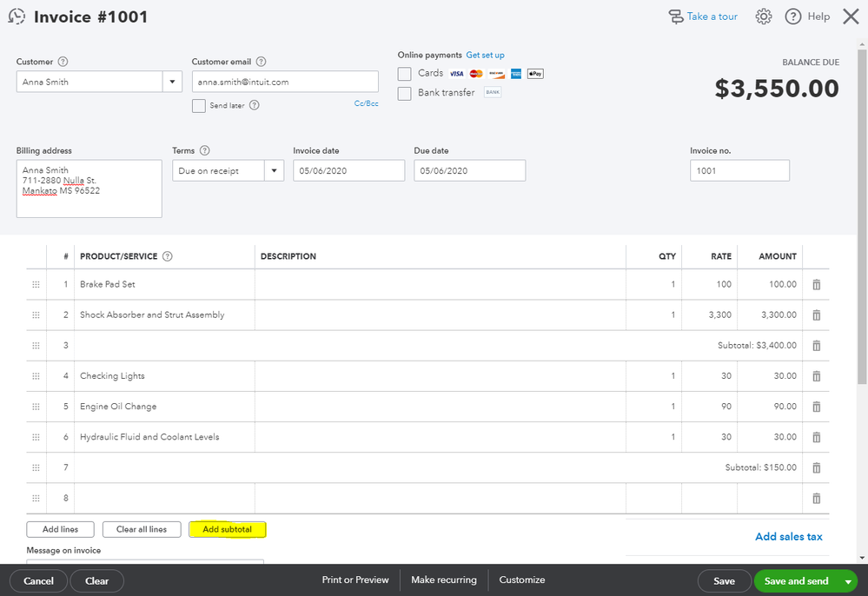
Task: Expand the Terms dropdown arrow
Action: 274,170
